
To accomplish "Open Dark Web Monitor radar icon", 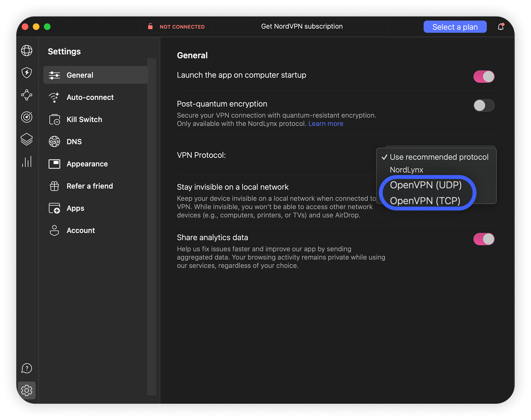I will pyautogui.click(x=27, y=117).
